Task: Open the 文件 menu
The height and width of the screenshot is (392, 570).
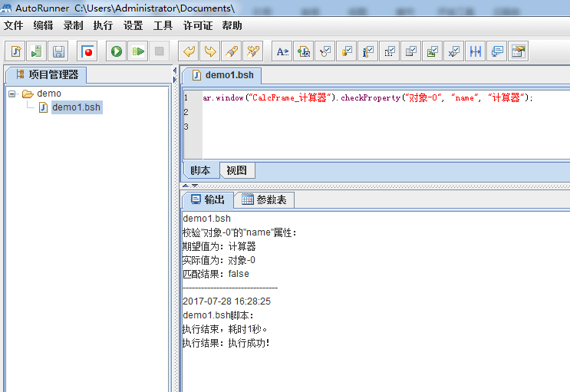Action: 13,25
